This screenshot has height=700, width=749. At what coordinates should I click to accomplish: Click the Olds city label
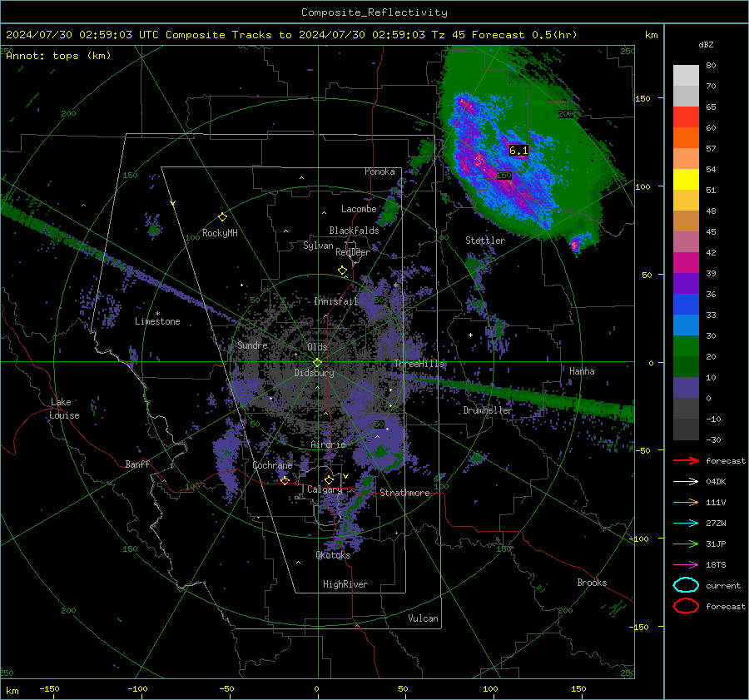[x=317, y=347]
